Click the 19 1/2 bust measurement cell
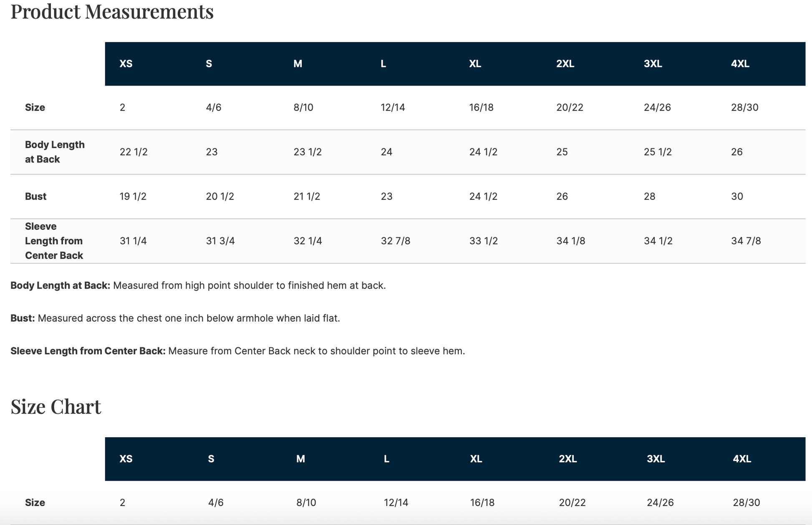The image size is (812, 525). point(133,197)
